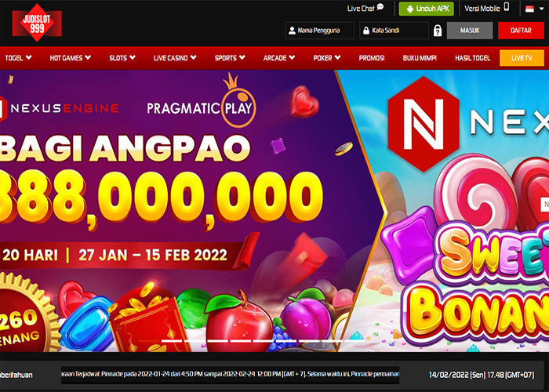Click the Pragmatic Play logo on banner
This screenshot has width=549, height=392.
pyautogui.click(x=202, y=101)
